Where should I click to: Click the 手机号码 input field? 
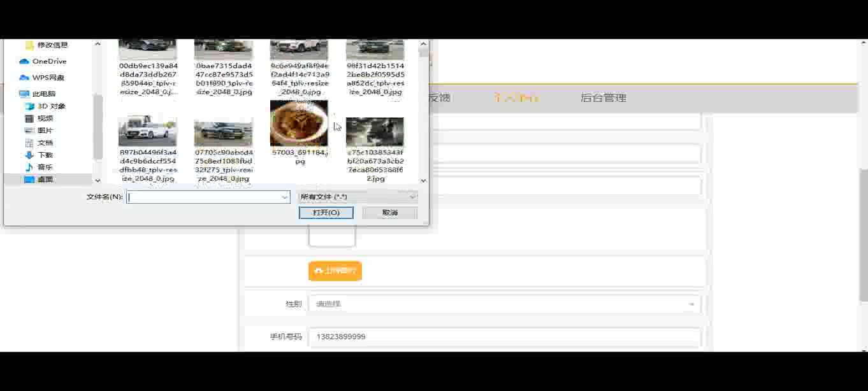[505, 336]
